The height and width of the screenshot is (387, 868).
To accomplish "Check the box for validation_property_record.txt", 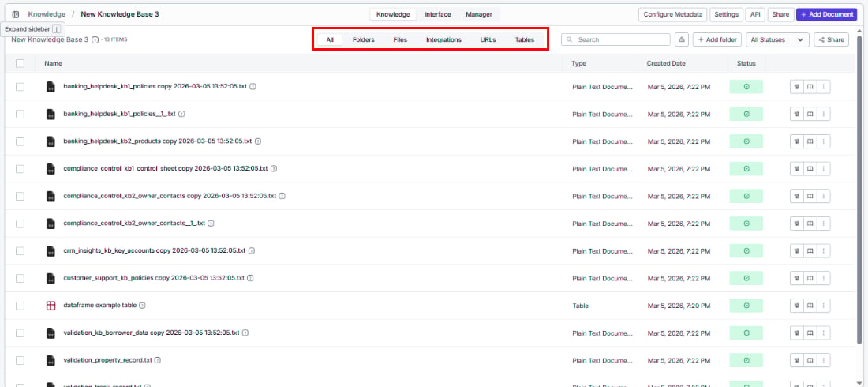I will [x=20, y=360].
